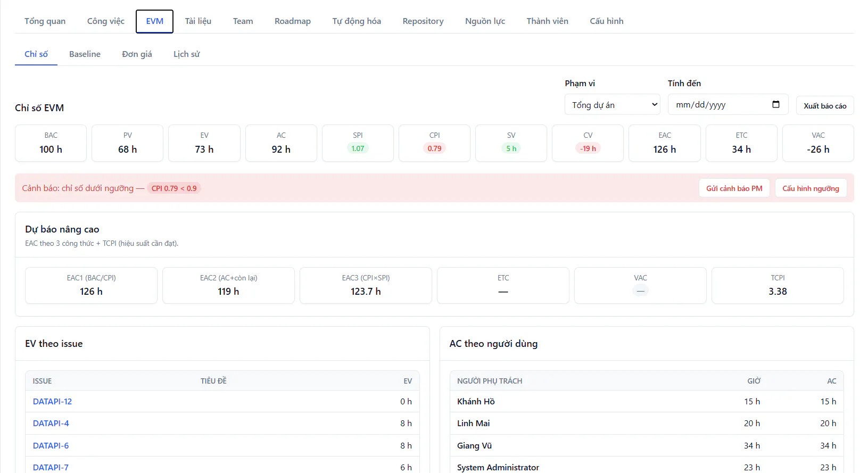Go to the Tài liệu tab
The image size is (868, 473).
[198, 21]
